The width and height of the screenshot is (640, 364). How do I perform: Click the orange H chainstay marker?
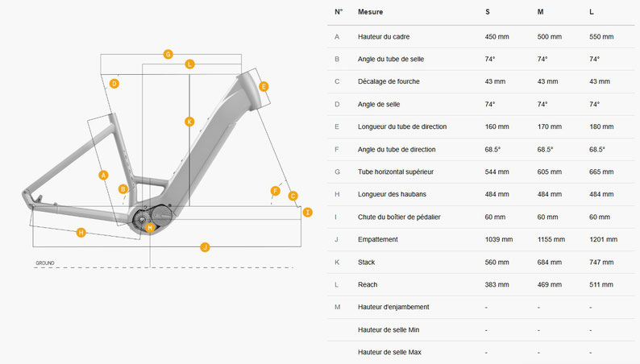81,233
